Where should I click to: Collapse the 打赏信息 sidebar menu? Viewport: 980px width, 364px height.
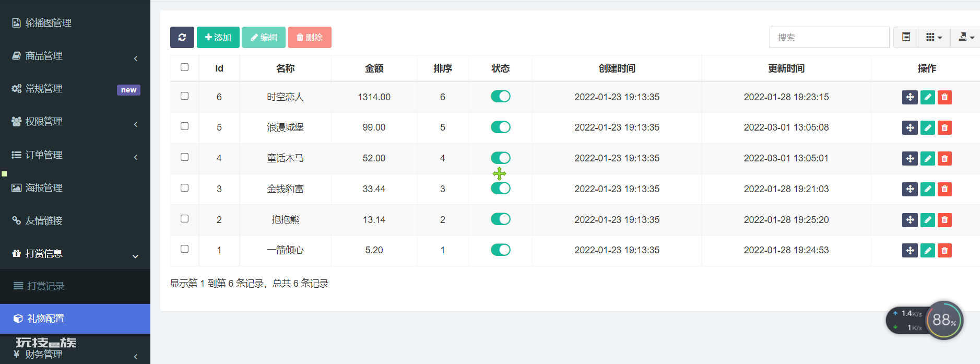click(75, 254)
